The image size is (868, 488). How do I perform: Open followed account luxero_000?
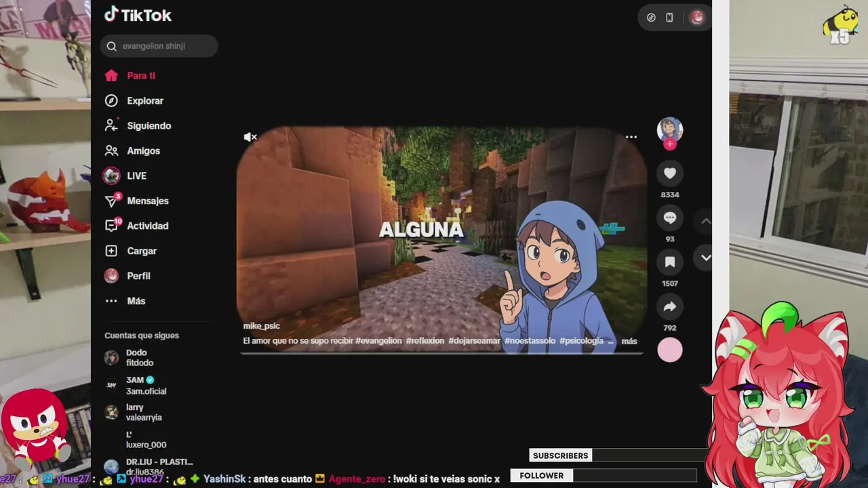point(156,440)
